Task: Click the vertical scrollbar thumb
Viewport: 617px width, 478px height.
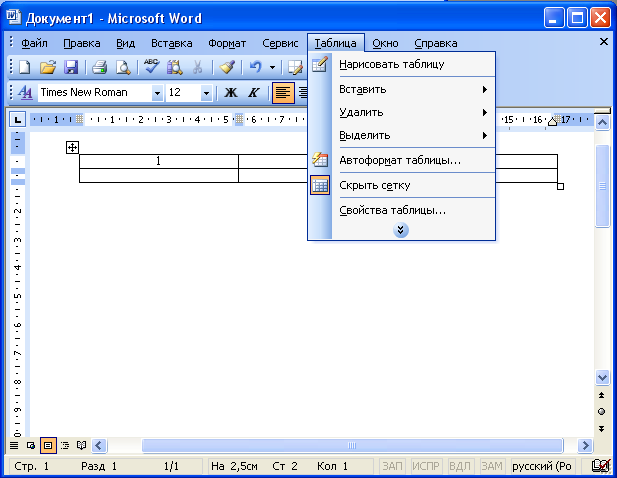Action: pos(602,186)
